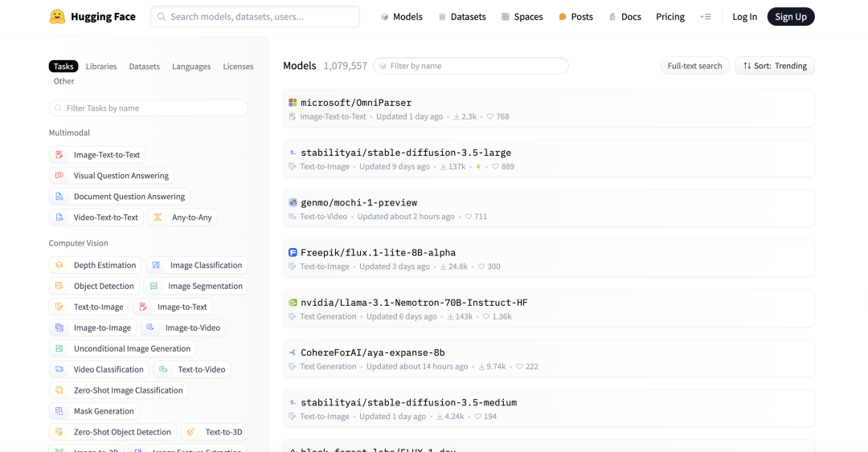Focus the main models and datasets search box
This screenshot has width=868, height=452.
[256, 17]
